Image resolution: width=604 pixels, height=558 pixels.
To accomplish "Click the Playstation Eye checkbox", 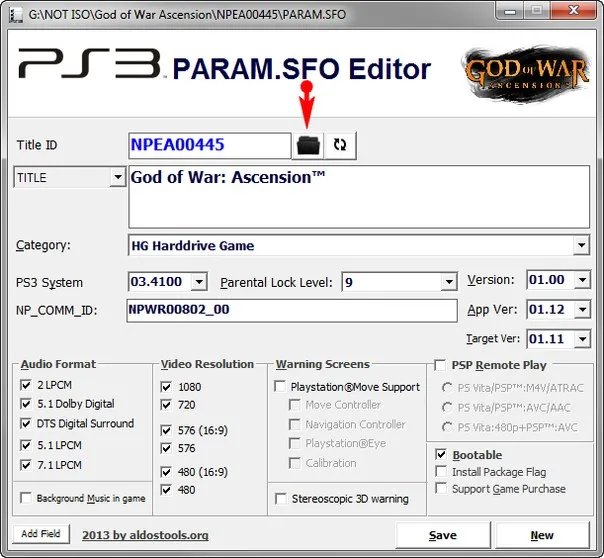I will [295, 443].
